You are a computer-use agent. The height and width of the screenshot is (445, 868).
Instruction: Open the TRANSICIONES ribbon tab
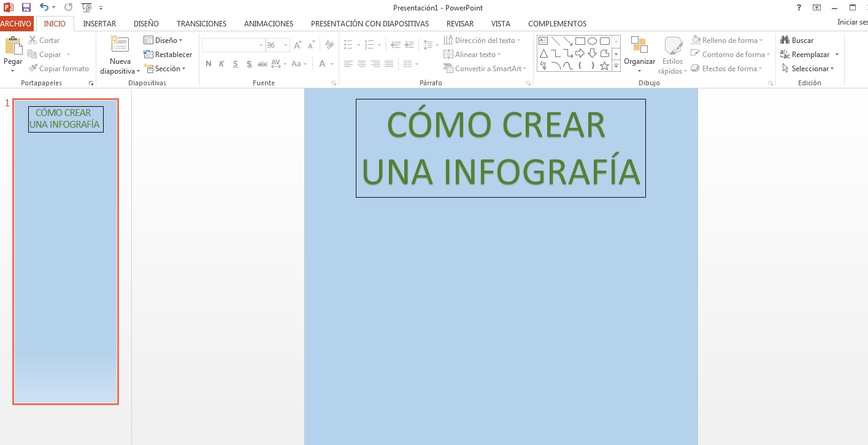201,24
